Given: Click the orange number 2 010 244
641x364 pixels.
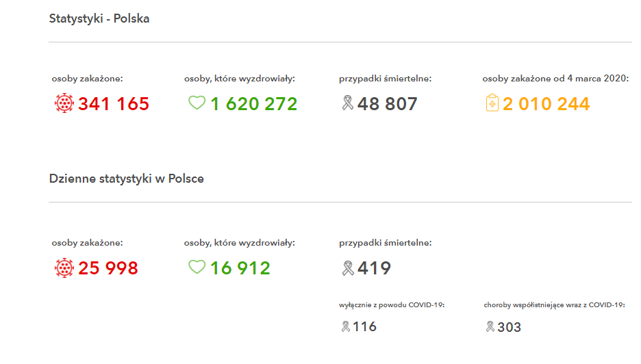Looking at the screenshot, I should coord(546,104).
